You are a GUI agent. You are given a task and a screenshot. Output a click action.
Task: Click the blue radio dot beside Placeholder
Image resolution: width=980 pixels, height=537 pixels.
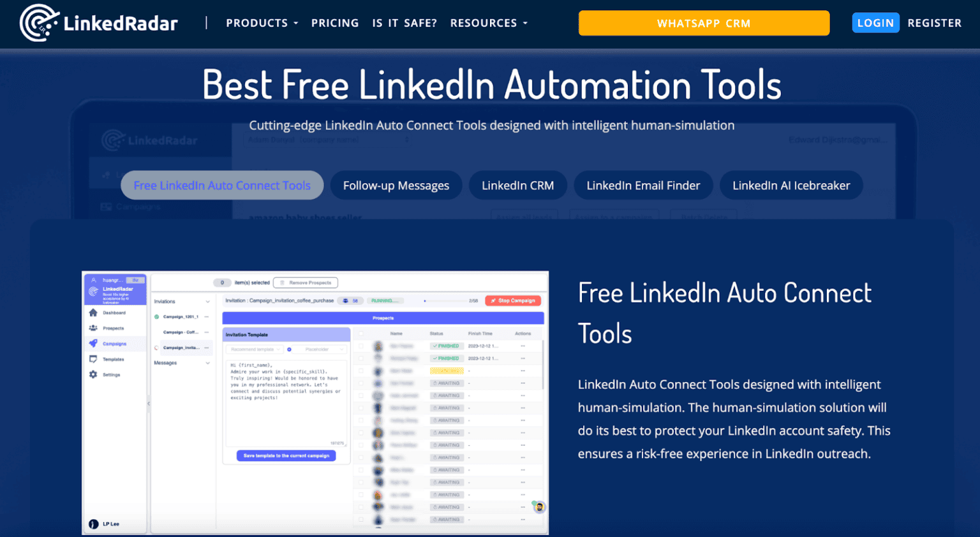coord(289,349)
